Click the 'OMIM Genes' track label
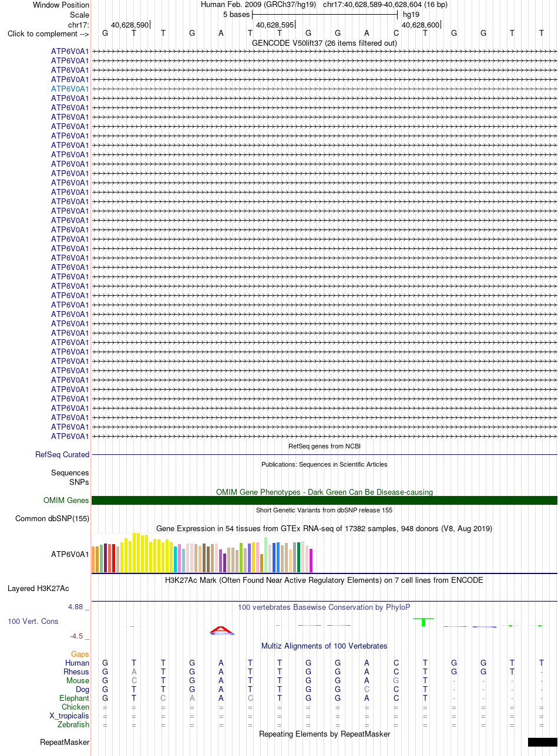 pyautogui.click(x=66, y=501)
